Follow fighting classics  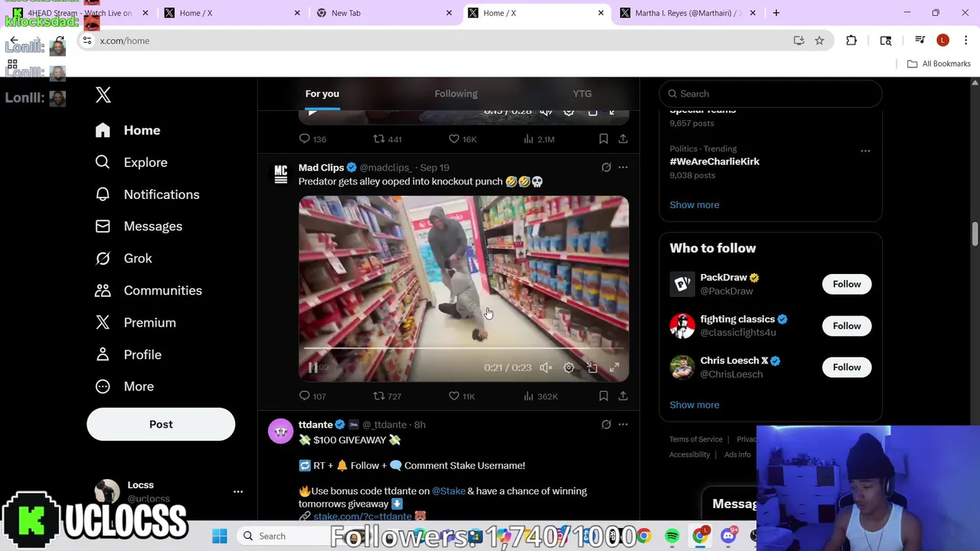point(847,326)
